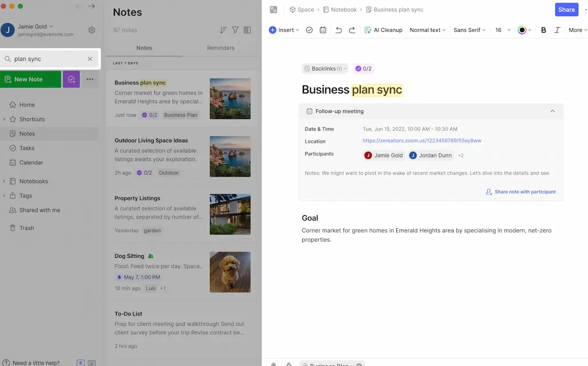Change notes list view layout

click(x=247, y=30)
